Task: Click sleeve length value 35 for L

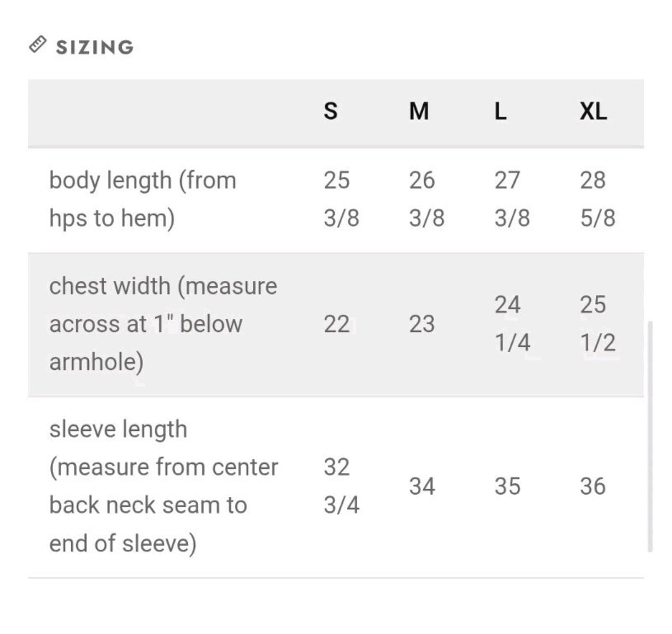Action: point(507,487)
